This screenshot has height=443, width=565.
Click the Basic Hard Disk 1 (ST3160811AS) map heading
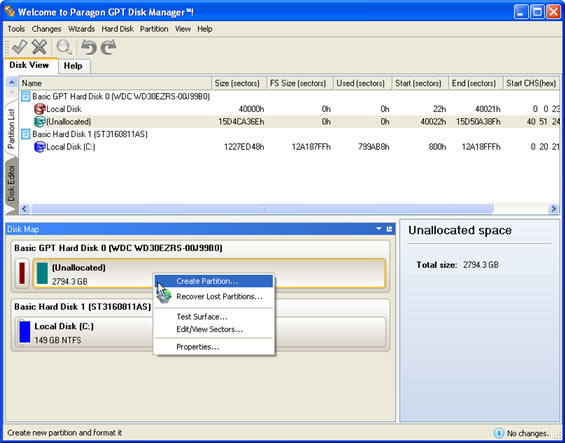83,307
